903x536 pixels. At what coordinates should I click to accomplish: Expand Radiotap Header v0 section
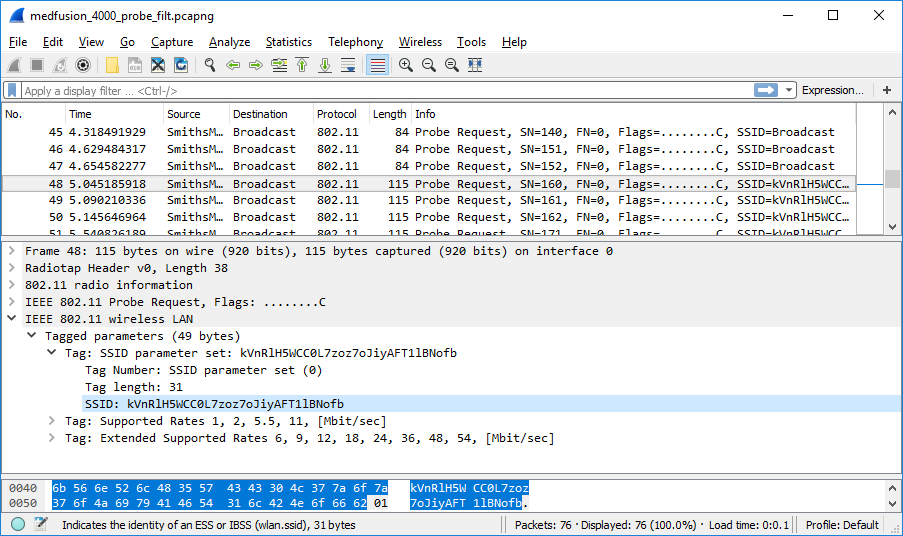point(12,268)
